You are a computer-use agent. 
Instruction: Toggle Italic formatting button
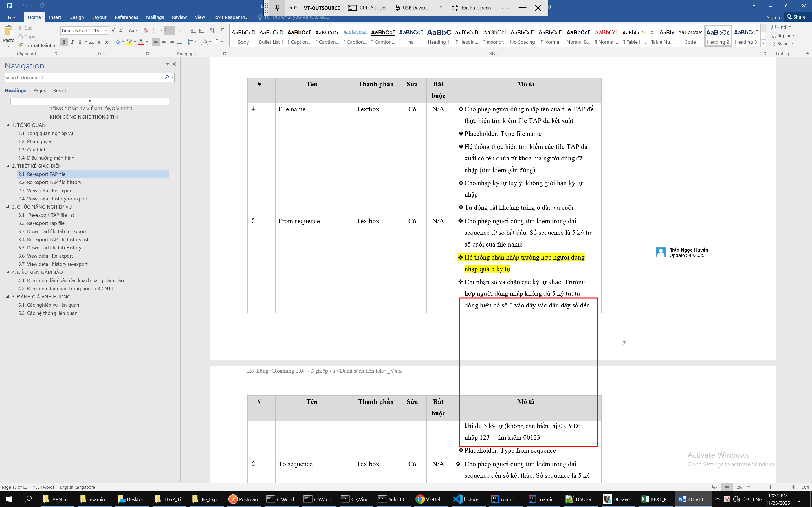(x=72, y=42)
